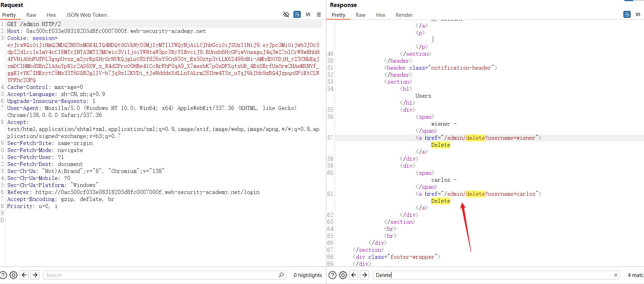This screenshot has height=284, width=644.
Task: Click the Referer header line
Action: [x=133, y=192]
